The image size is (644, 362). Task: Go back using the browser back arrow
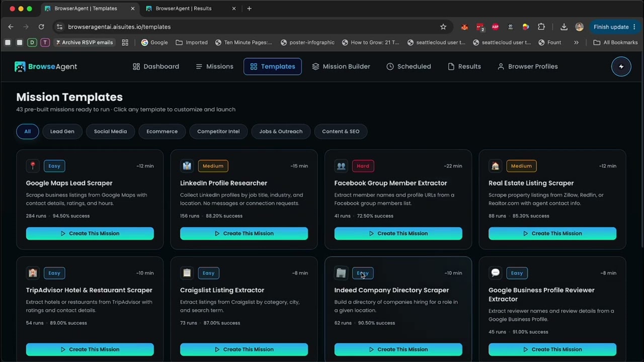point(11,27)
